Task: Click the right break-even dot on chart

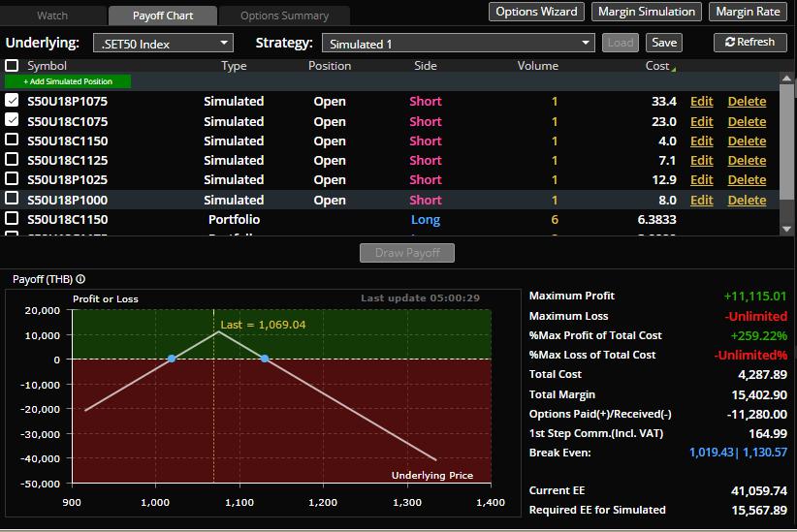Action: pyautogui.click(x=265, y=359)
